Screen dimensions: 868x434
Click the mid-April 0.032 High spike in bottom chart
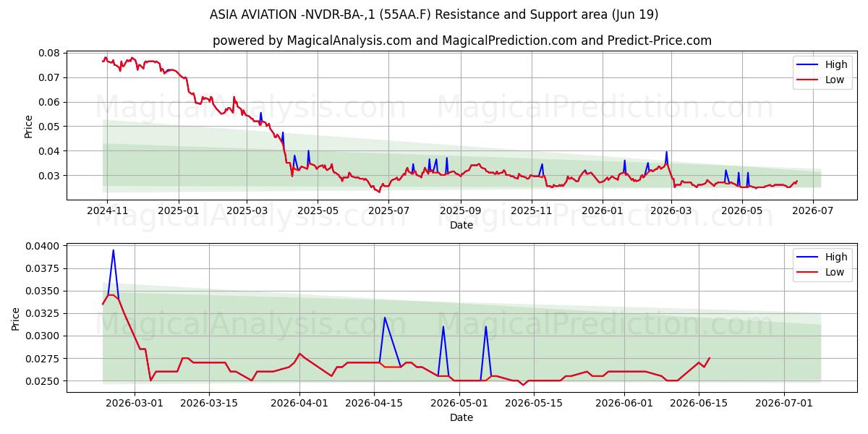pos(385,318)
